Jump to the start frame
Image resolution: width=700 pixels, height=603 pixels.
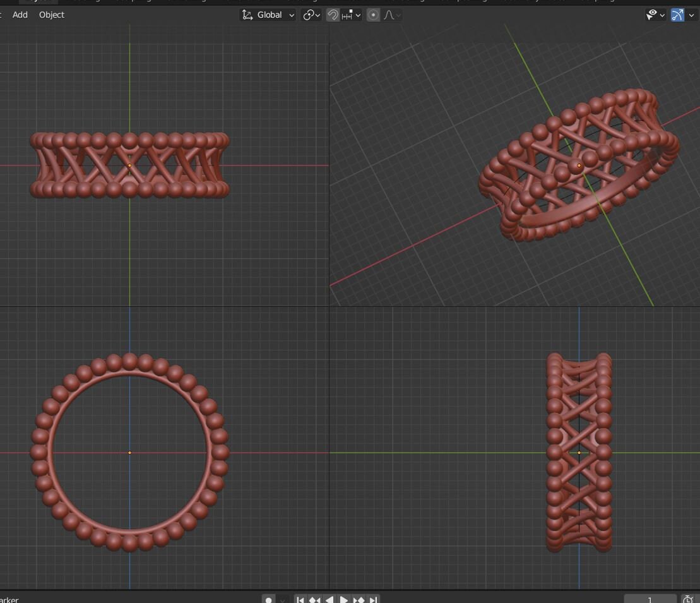tap(300, 599)
